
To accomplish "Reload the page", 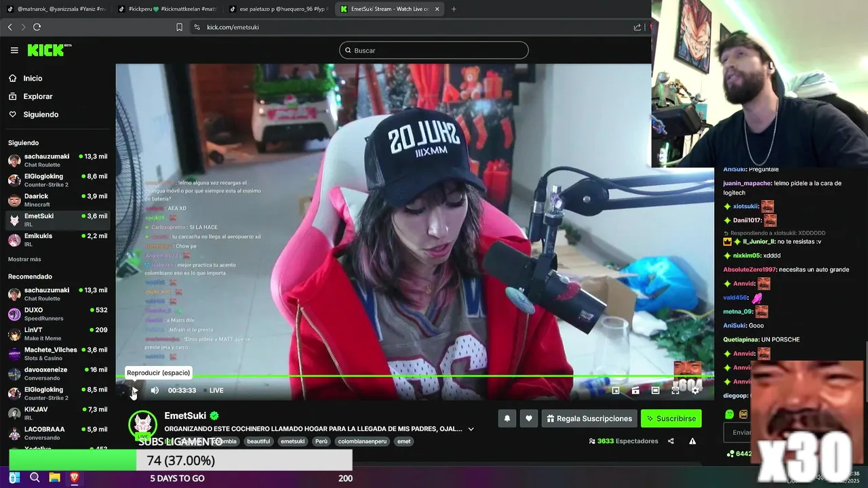I will (x=37, y=27).
